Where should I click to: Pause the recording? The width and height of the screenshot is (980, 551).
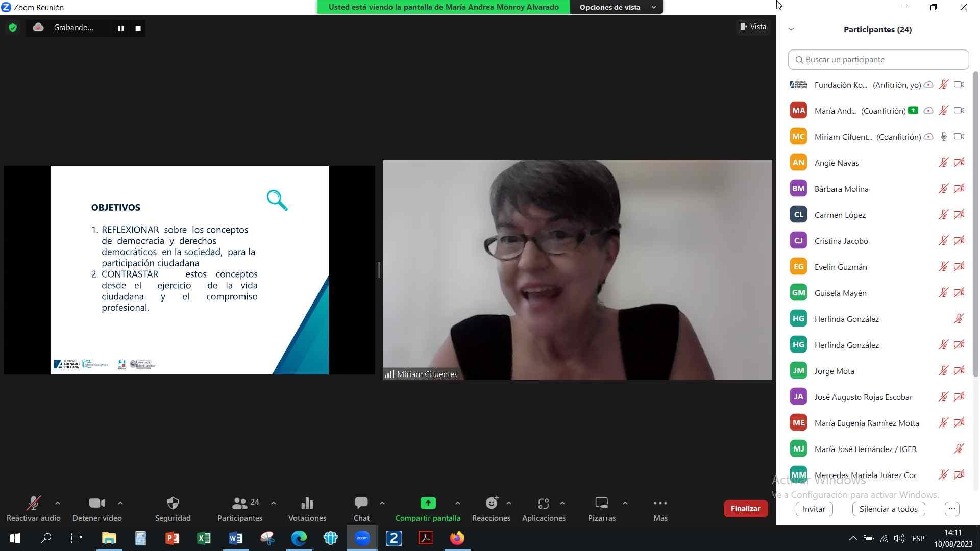click(x=121, y=28)
